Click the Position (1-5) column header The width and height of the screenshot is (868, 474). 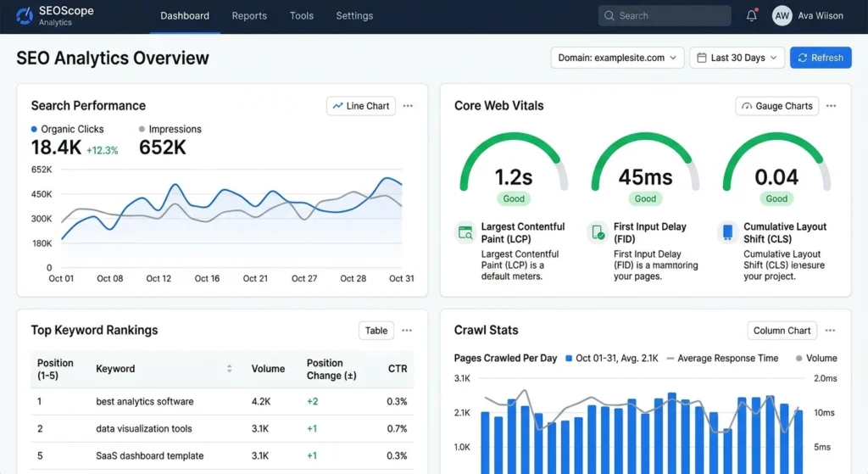[55, 370]
